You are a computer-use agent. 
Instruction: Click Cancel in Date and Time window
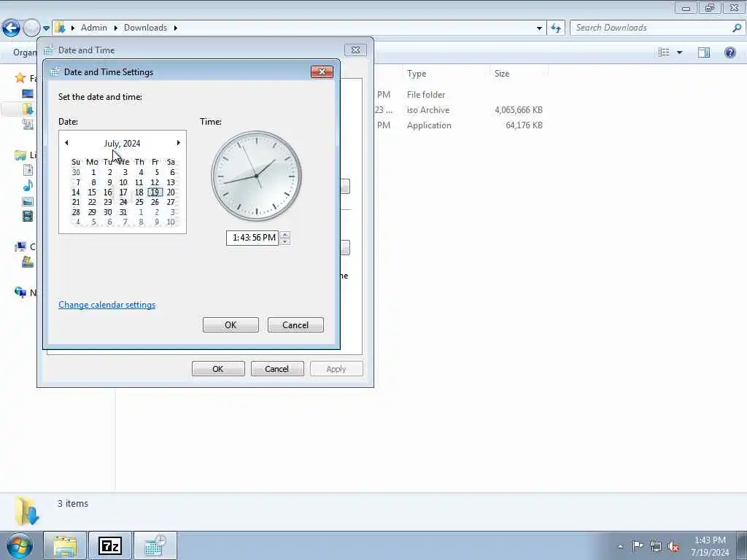point(277,368)
